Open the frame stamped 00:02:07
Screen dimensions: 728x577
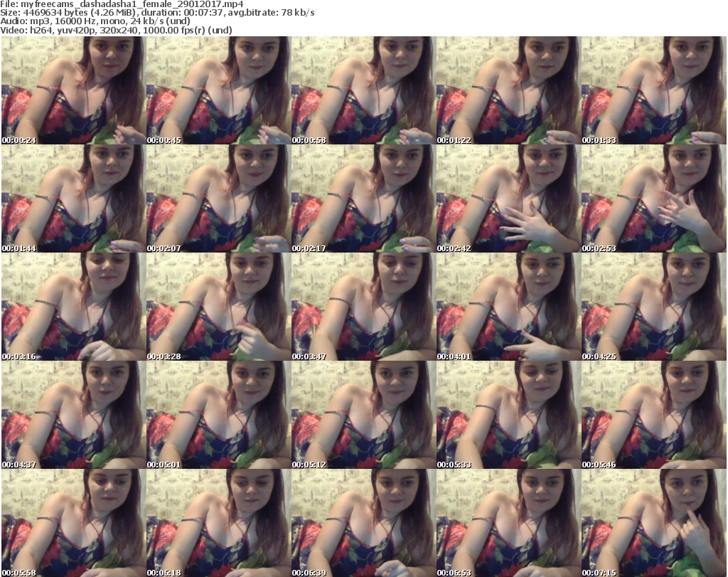pos(219,198)
